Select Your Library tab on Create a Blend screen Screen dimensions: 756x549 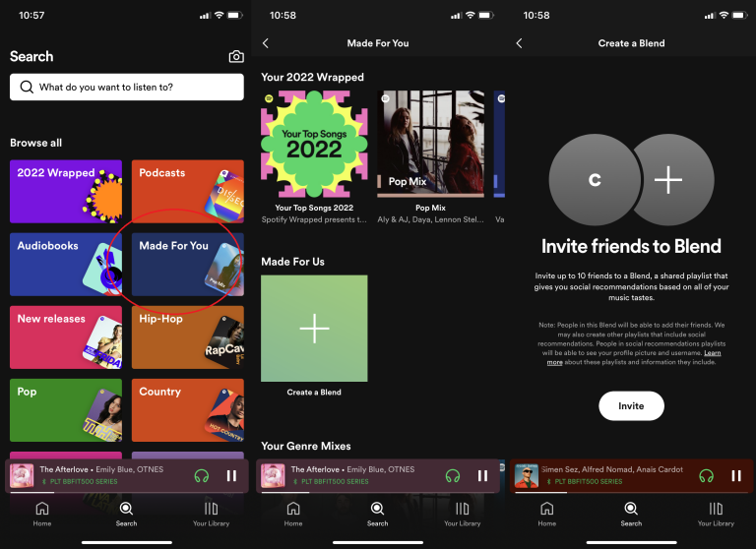coord(716,514)
